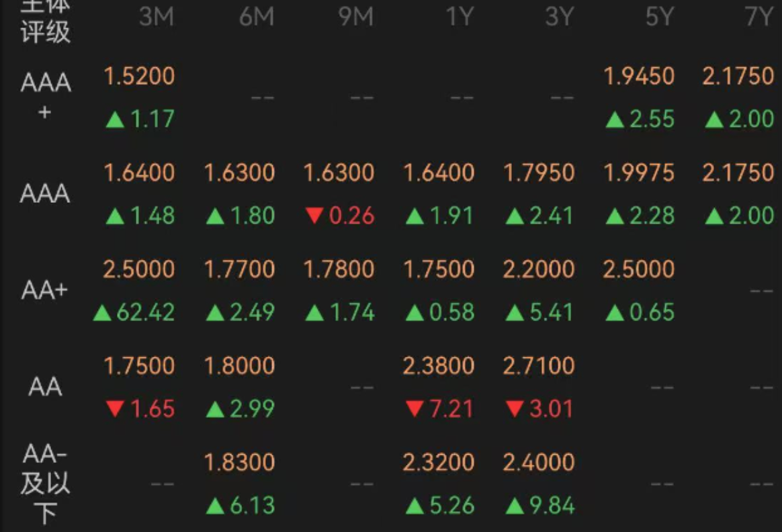Click the 3M tenor column header
The image size is (782, 532).
click(156, 17)
